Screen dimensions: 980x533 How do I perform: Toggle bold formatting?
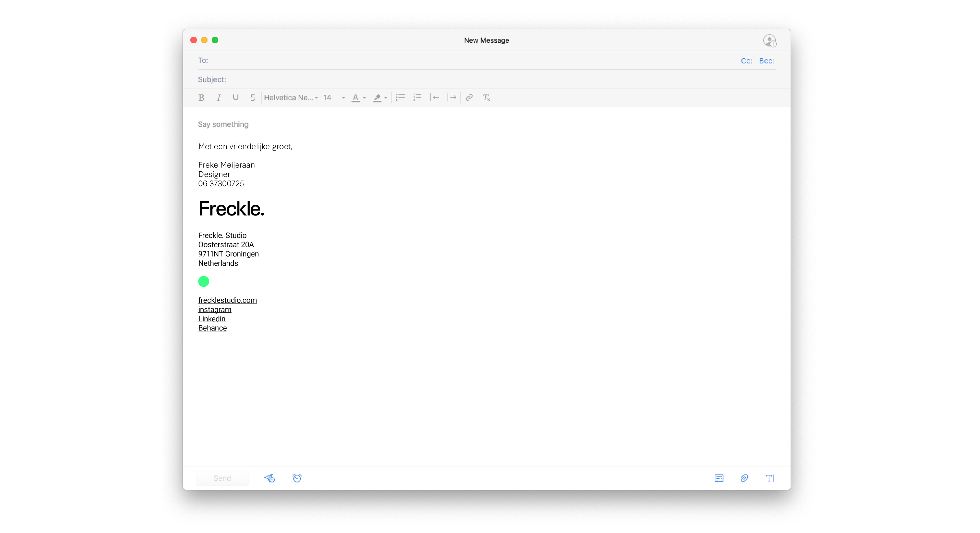[x=201, y=98]
